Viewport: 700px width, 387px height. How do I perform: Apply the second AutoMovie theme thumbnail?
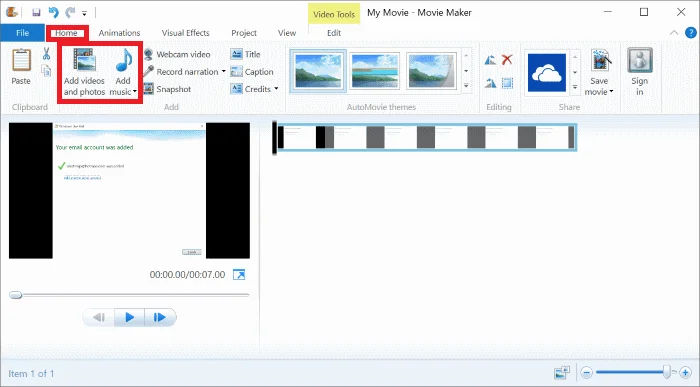click(375, 71)
